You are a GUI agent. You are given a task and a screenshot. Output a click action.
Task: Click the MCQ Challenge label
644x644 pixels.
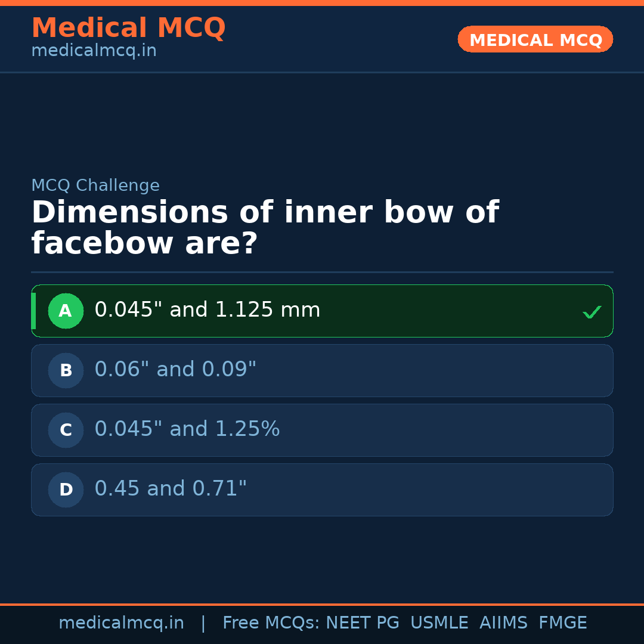pyautogui.click(x=95, y=186)
